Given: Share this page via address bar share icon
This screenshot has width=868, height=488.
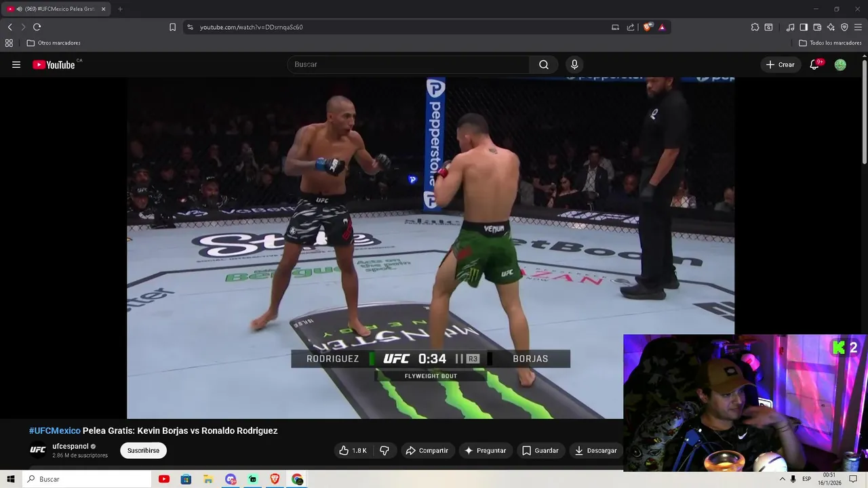Looking at the screenshot, I should pos(631,27).
